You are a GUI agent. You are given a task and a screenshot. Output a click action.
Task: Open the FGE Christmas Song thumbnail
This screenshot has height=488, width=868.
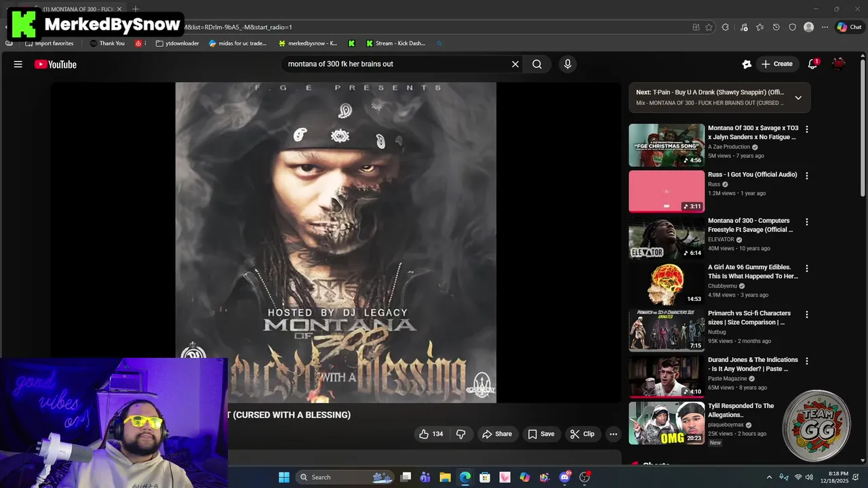click(667, 145)
